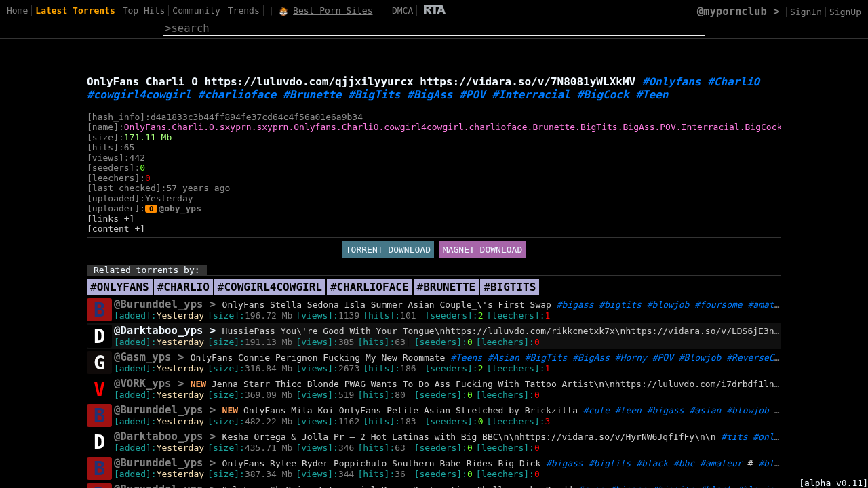868x488 pixels.
Task: Click the orange uploader badge next to @oby_yps
Action: (151, 209)
